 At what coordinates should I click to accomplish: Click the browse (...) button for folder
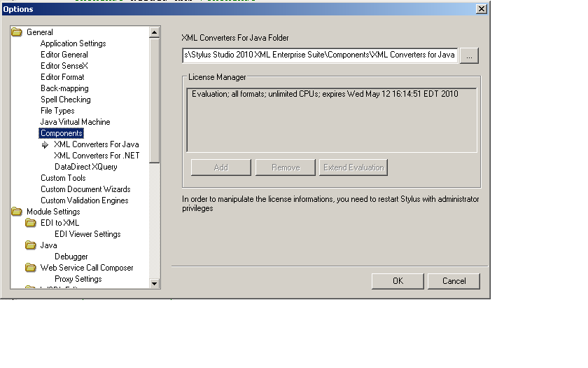[x=469, y=55]
